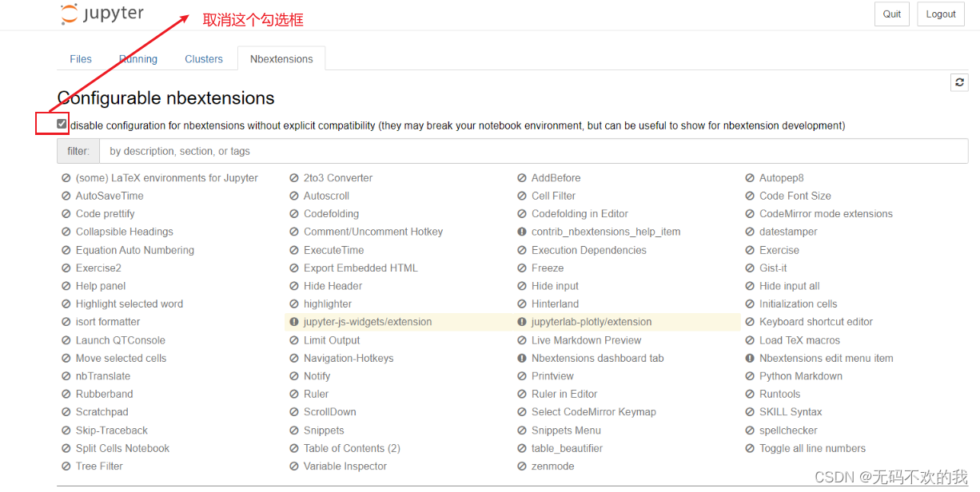Screen dimensions: 980x492
Task: Open the Execution Dependencies extension
Action: [589, 250]
